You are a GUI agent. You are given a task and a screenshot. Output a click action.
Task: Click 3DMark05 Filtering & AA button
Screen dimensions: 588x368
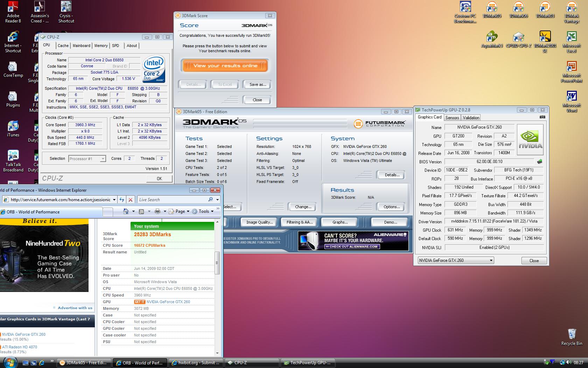click(x=299, y=222)
